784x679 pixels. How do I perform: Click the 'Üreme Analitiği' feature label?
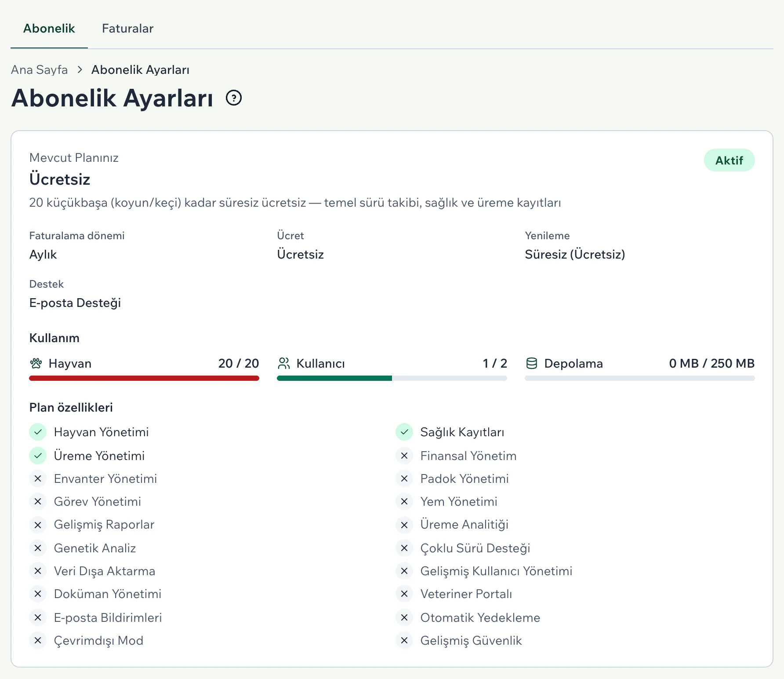pos(465,525)
